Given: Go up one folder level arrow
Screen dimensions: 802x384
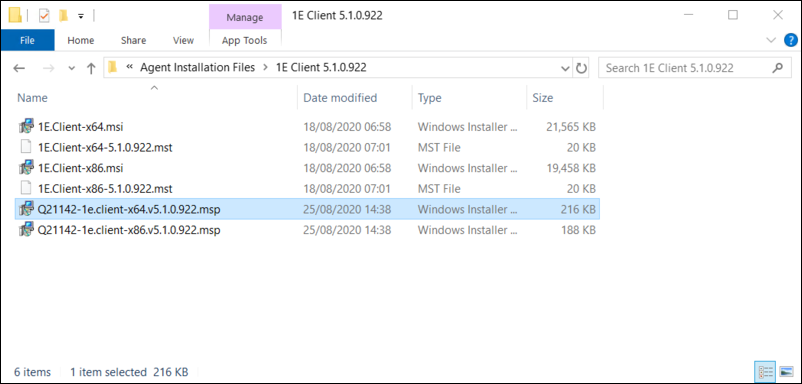Looking at the screenshot, I should click(x=91, y=68).
